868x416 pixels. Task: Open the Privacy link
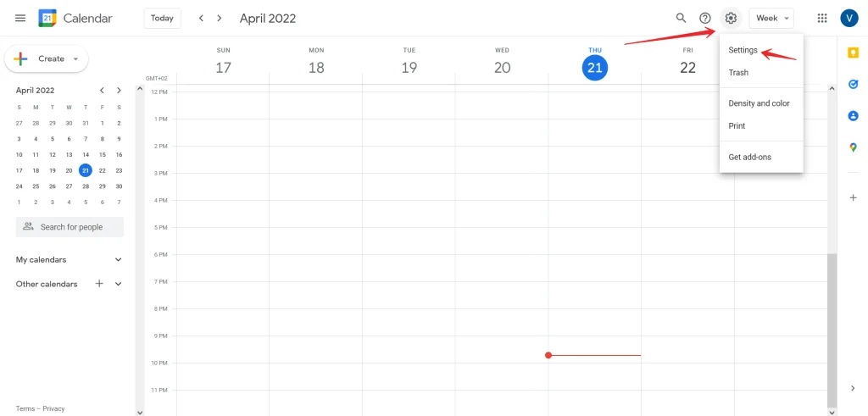click(x=53, y=409)
